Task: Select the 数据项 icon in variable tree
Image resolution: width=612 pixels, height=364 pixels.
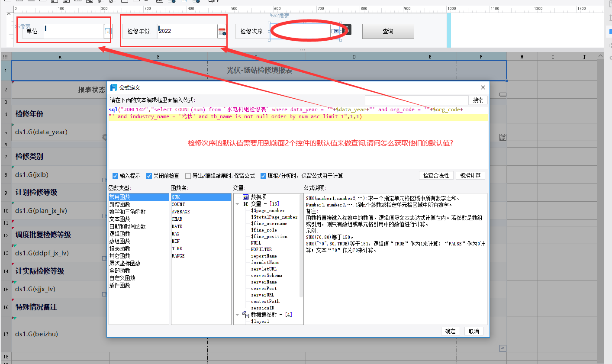Action: (245, 197)
